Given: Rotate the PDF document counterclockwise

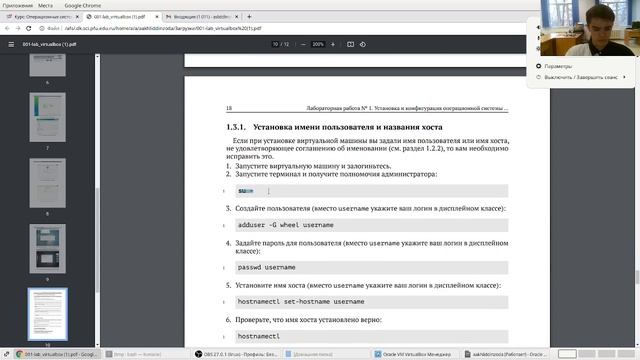Looking at the screenshot, I should 363,44.
